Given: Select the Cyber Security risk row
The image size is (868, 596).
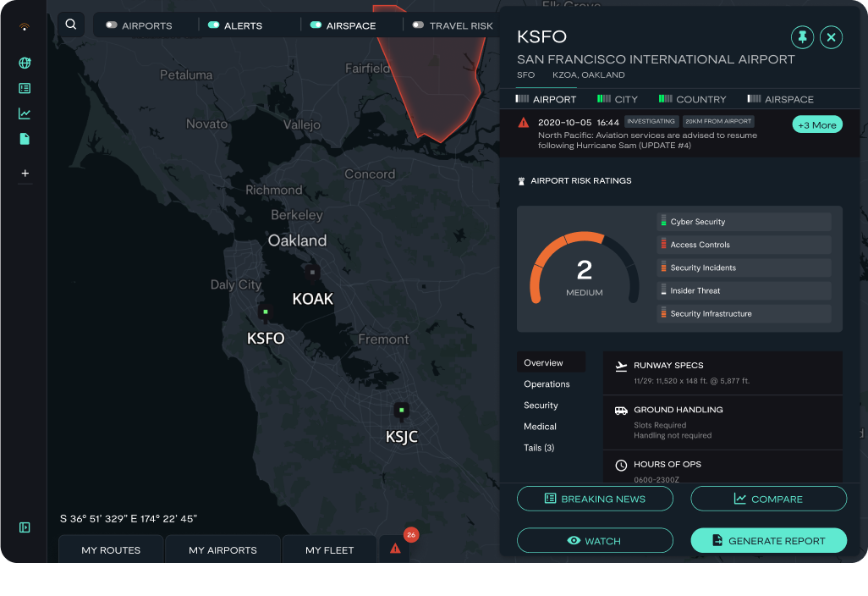Looking at the screenshot, I should [x=744, y=222].
